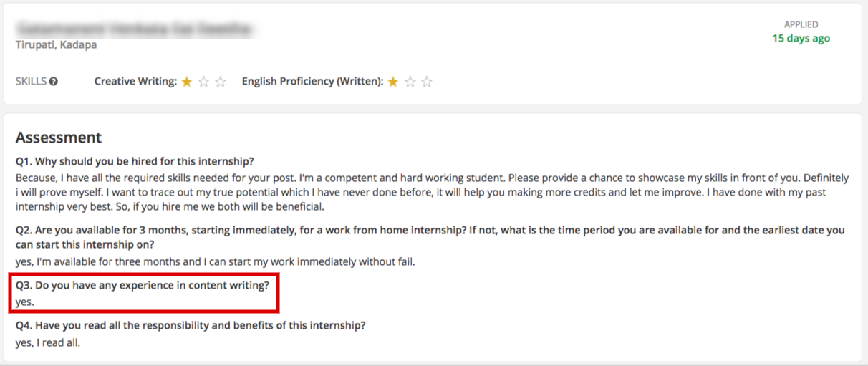Screen dimensions: 868x366
Task: Click the Tirupati, Kadapa location text
Action: (56, 44)
